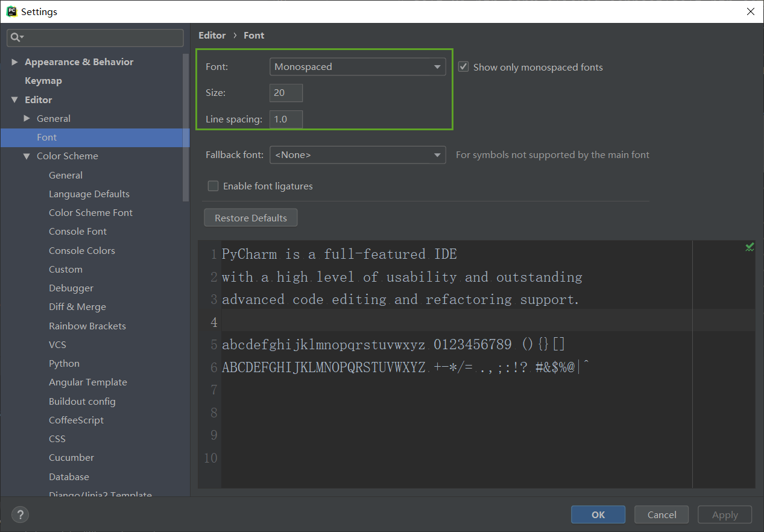Confirm settings with OK button

pos(598,515)
